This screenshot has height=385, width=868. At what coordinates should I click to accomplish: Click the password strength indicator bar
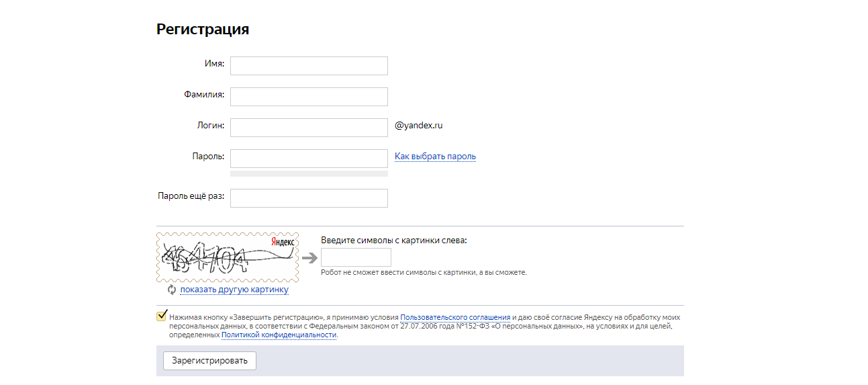coord(309,173)
